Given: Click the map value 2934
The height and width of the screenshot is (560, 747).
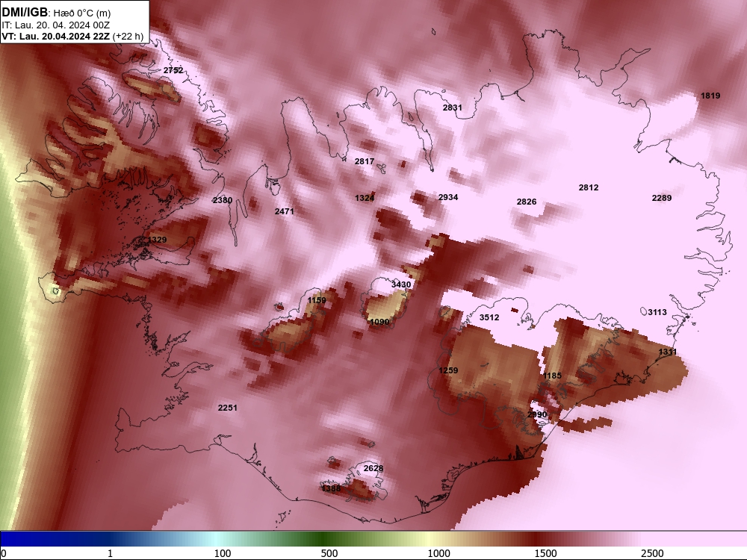Looking at the screenshot, I should tap(448, 197).
